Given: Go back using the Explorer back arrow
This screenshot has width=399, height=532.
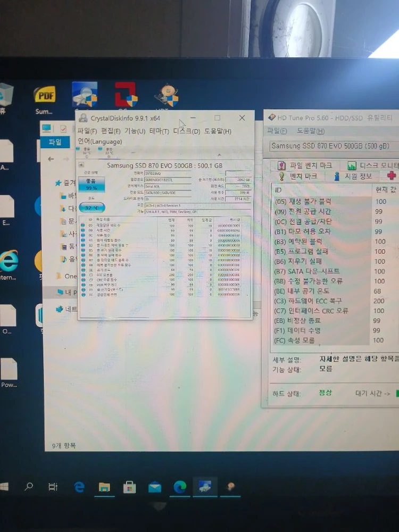Looking at the screenshot, I should [x=51, y=159].
